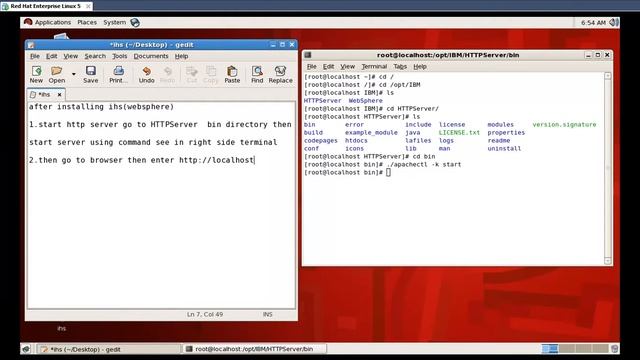640x360 pixels.
Task: Click the Print toolbar icon in gedit
Action: (118, 75)
